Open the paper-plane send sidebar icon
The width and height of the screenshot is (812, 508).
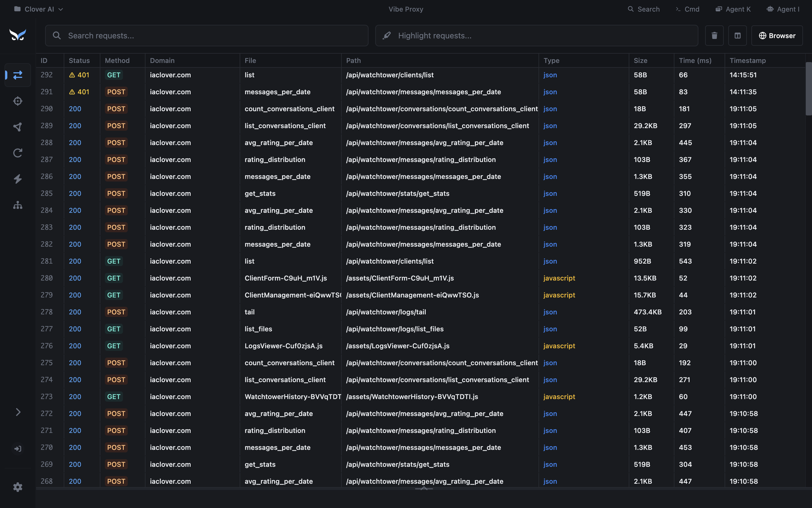[x=18, y=127]
